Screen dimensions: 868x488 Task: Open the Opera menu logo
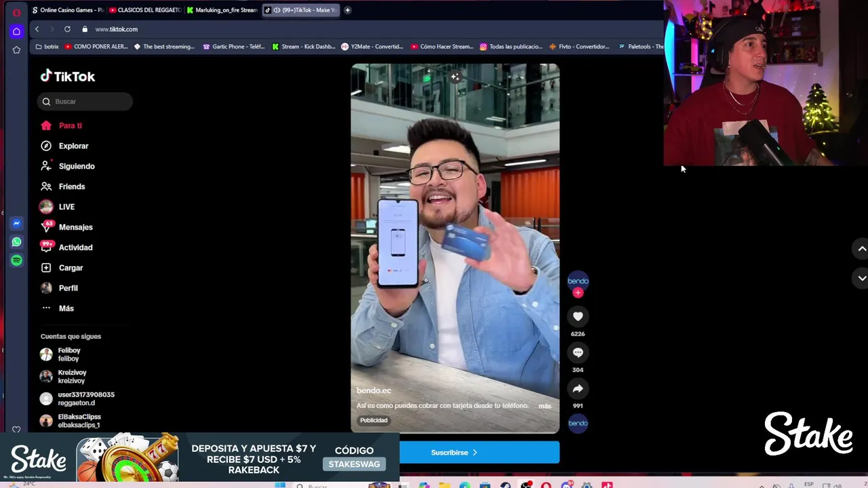16,12
